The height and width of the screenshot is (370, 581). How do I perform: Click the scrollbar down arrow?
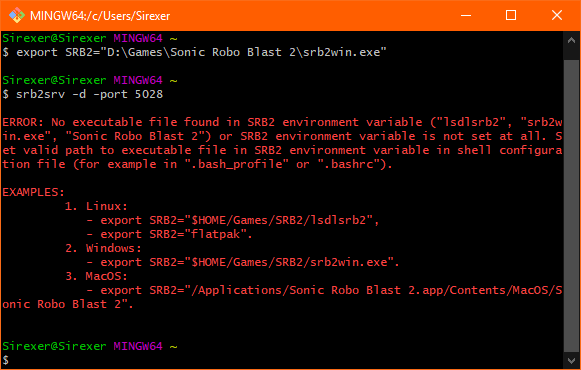571,360
